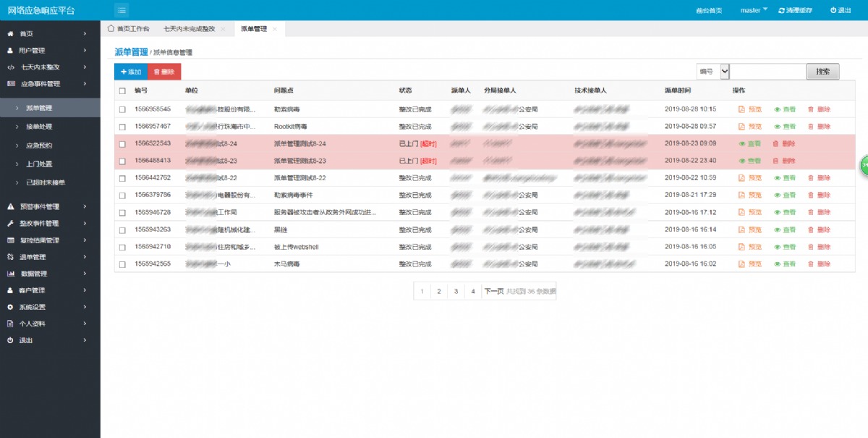Open 客户管理 sidebar menu

coord(50,290)
